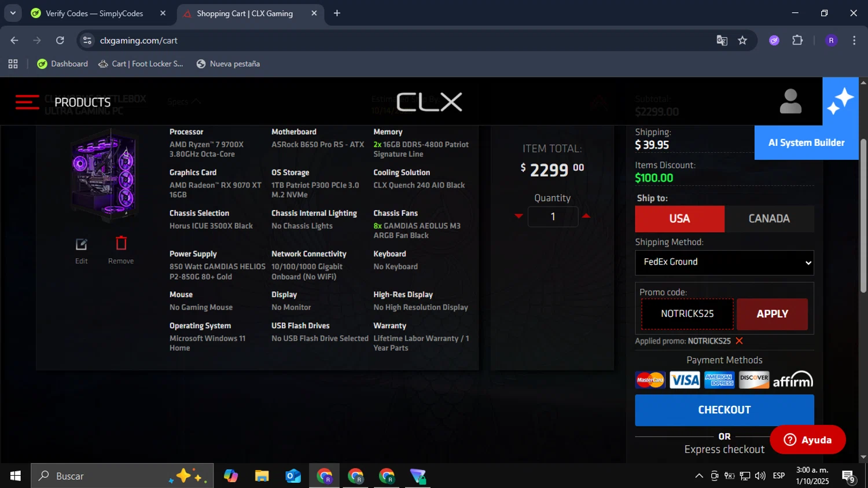Remove applied promo NOTRICKS25 with red X

coord(739,341)
